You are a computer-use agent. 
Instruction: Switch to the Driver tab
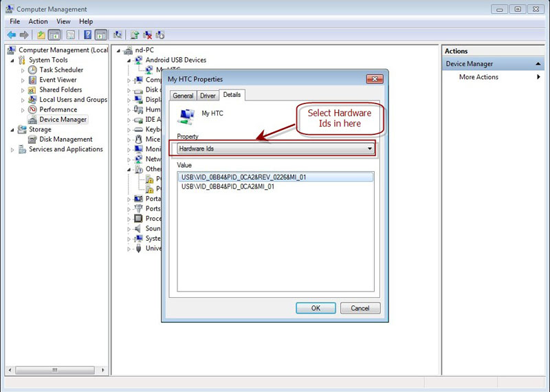[x=208, y=96]
